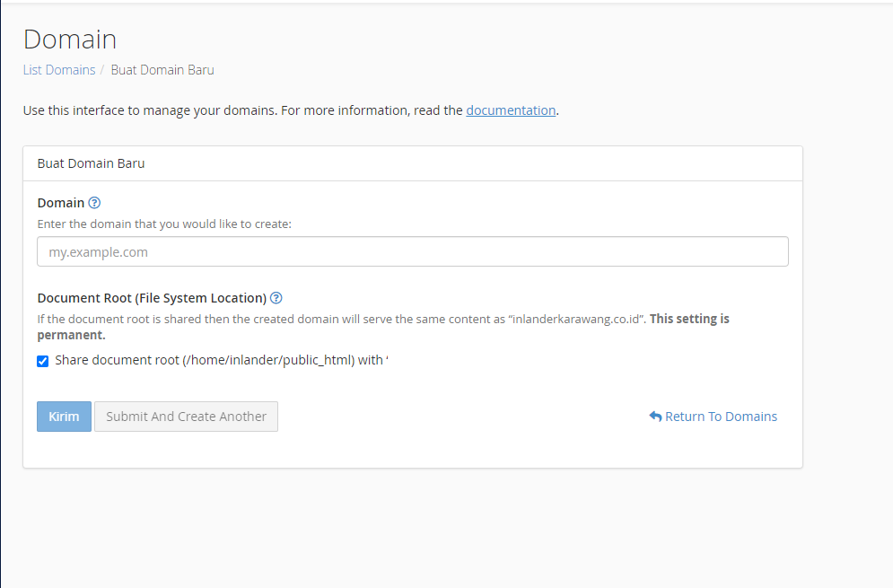Focus the my.example.com domain input
Screen dimensions: 893x588
pyautogui.click(x=413, y=252)
